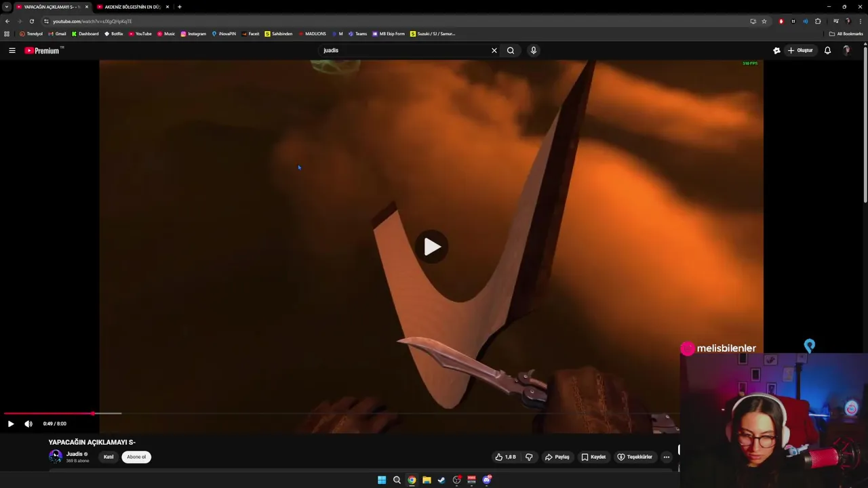Reload the page
The height and width of the screenshot is (488, 868).
[31, 21]
